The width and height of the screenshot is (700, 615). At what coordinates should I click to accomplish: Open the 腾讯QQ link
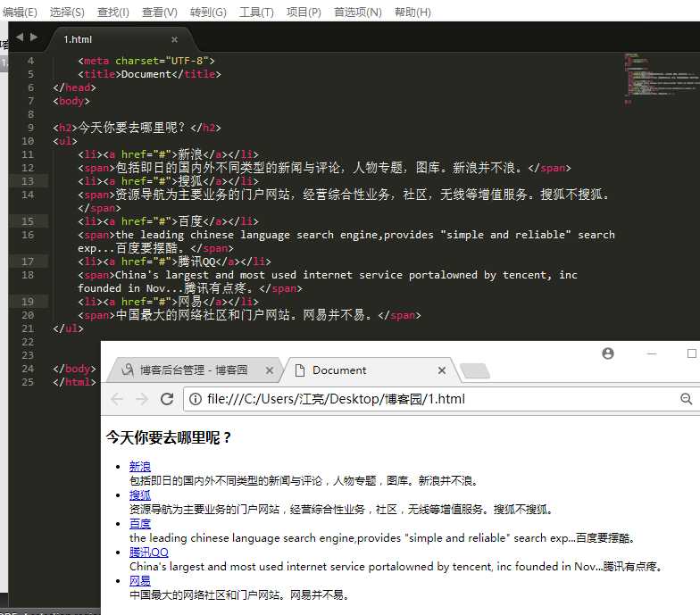click(148, 552)
